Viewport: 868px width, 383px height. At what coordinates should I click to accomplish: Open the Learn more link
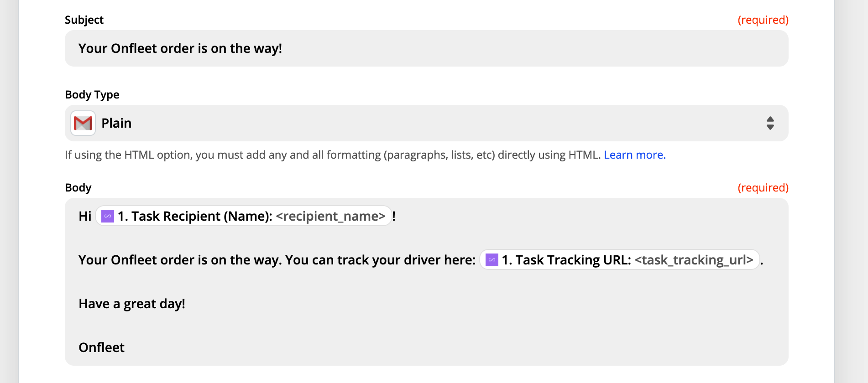[x=635, y=155]
